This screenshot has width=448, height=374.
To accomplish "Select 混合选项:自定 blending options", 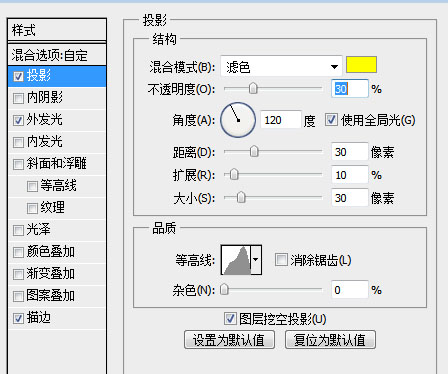I will [57, 55].
